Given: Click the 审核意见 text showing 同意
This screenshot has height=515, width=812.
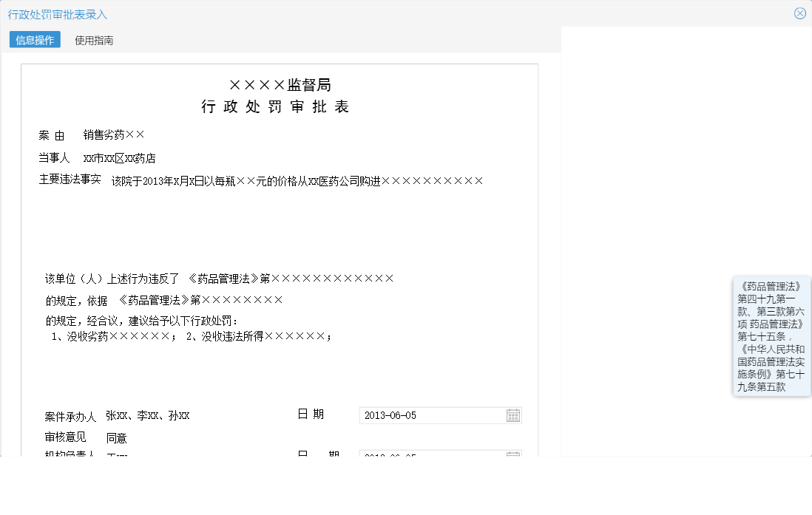Looking at the screenshot, I should tap(118, 437).
